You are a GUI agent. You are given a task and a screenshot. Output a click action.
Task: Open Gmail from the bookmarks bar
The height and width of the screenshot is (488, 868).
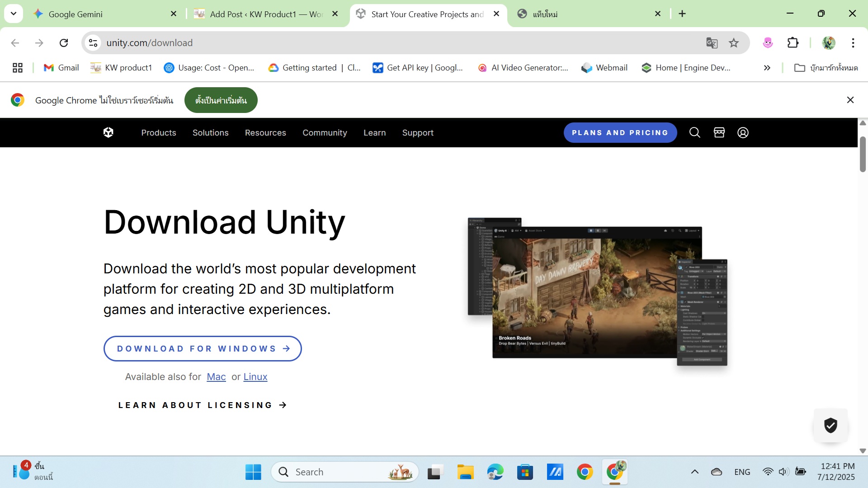(61, 67)
